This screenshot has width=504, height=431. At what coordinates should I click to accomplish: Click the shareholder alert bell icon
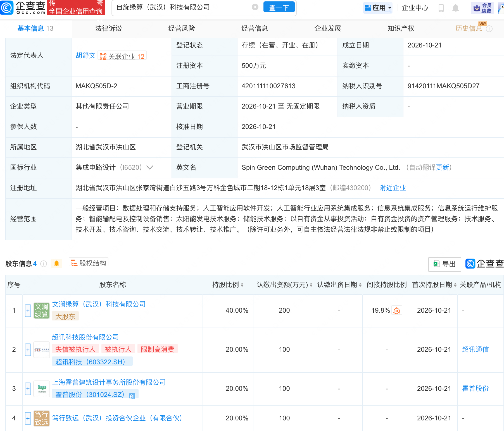(56, 264)
